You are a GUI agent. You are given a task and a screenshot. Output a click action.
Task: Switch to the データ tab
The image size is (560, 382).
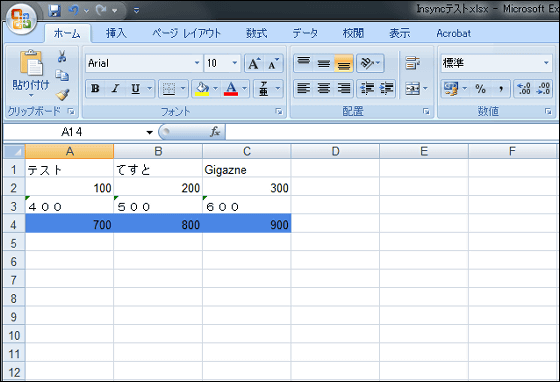[x=305, y=34]
